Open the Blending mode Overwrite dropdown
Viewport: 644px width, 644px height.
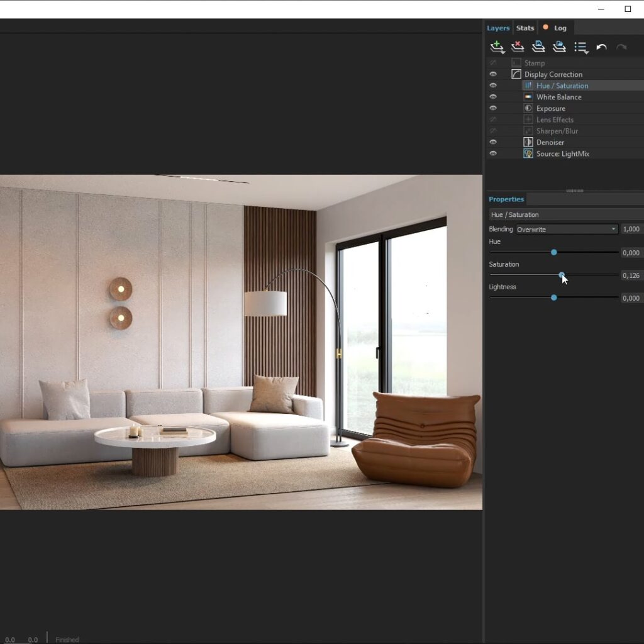567,230
